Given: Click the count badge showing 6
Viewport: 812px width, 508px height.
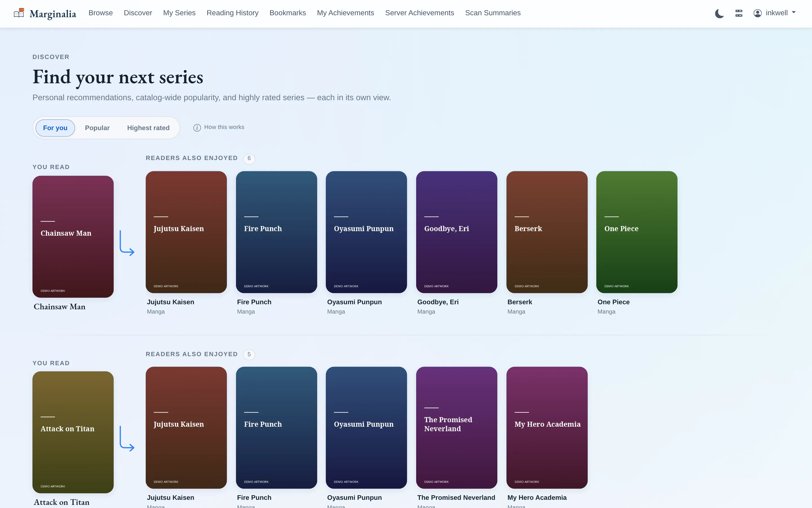Looking at the screenshot, I should point(249,159).
